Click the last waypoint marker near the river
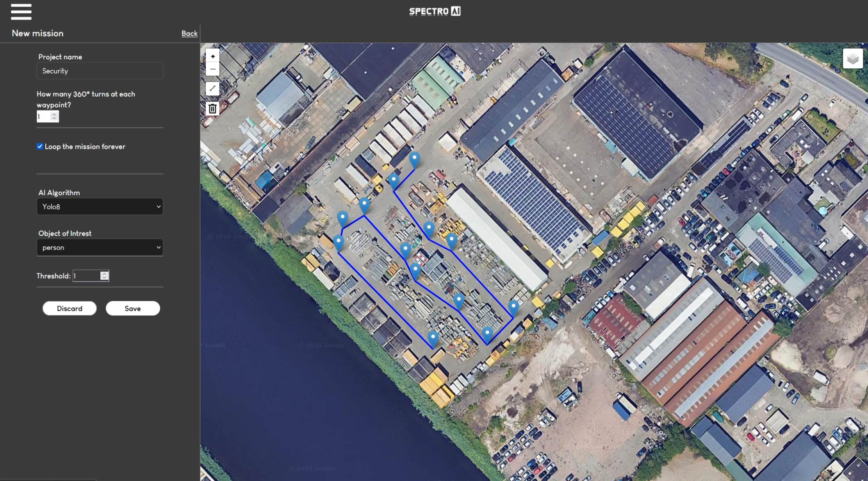 click(433, 338)
